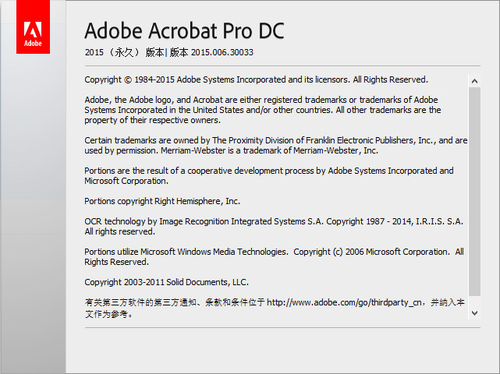
Task: Click the OCR technology I.R.I.S. paragraph
Action: pyautogui.click(x=274, y=226)
